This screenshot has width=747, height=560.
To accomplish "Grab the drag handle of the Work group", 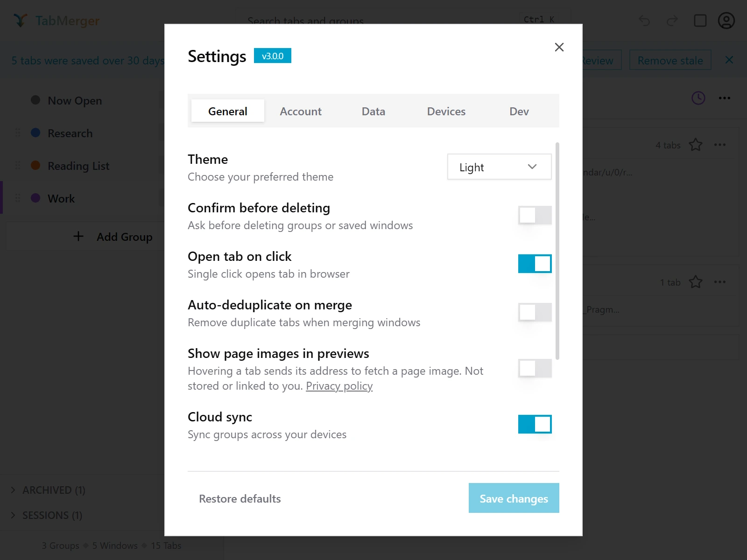I will (x=18, y=198).
